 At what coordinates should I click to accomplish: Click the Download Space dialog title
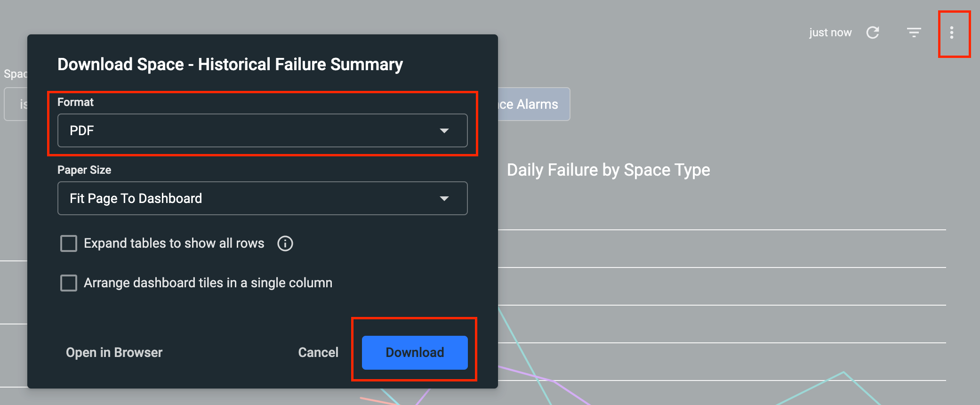point(230,65)
